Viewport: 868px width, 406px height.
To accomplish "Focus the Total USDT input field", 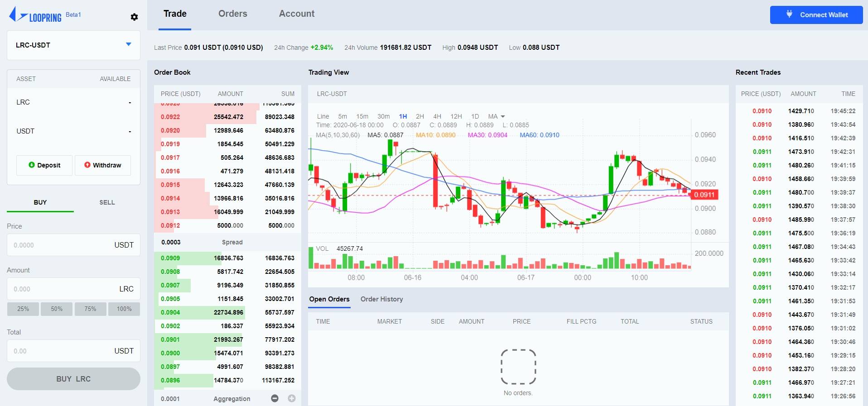I will click(x=73, y=351).
